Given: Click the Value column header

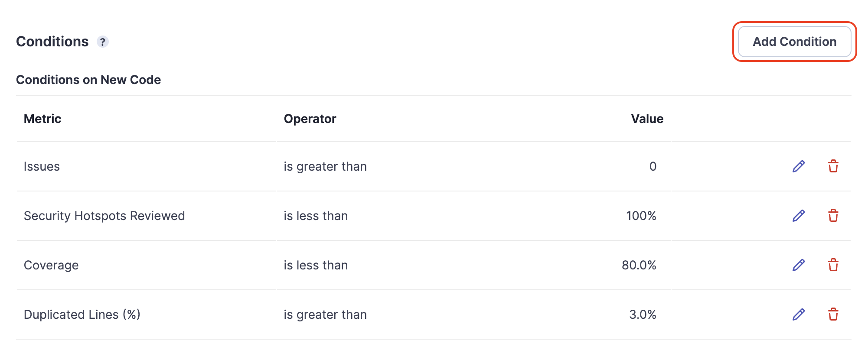Looking at the screenshot, I should [x=647, y=119].
